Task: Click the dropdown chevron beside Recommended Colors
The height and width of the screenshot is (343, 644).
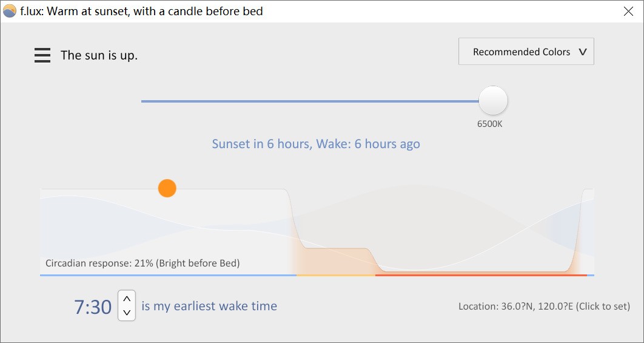Action: 582,52
